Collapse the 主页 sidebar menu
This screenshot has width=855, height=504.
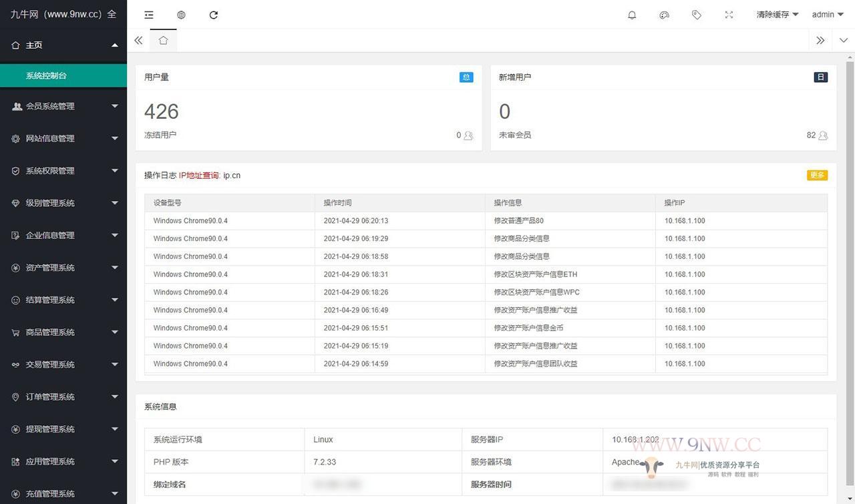click(63, 45)
